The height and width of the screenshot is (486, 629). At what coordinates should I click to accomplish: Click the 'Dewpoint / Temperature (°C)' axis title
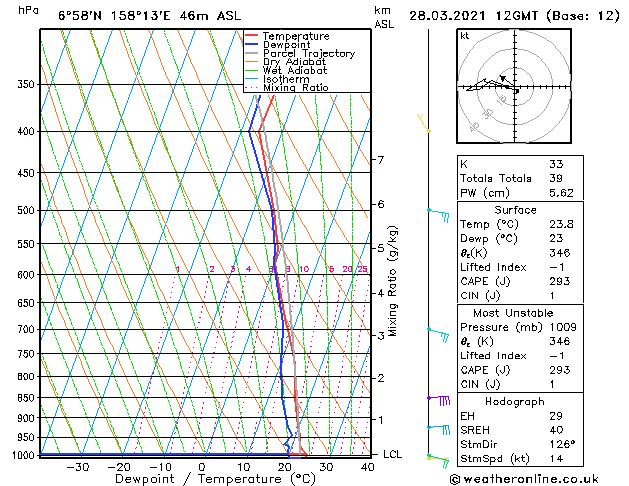pyautogui.click(x=215, y=479)
